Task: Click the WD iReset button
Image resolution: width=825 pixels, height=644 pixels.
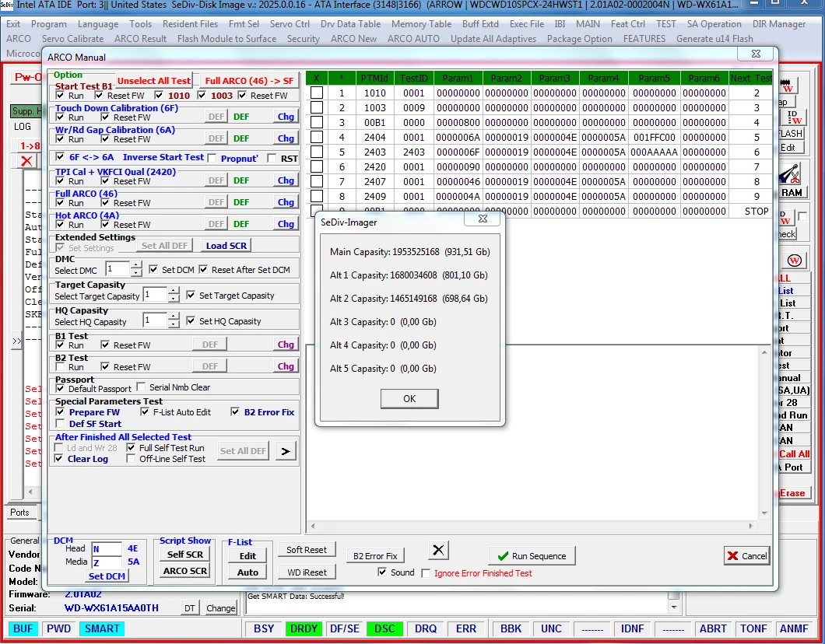Action: pyautogui.click(x=307, y=572)
